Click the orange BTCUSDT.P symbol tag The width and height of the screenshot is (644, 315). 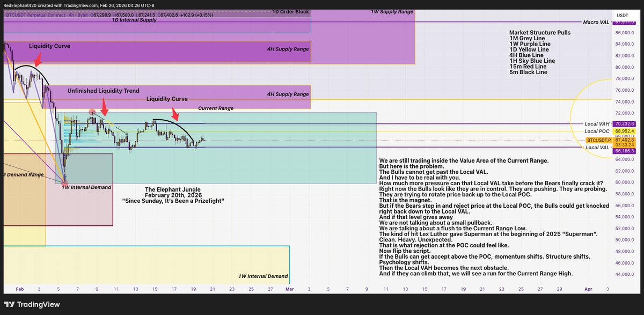point(598,140)
